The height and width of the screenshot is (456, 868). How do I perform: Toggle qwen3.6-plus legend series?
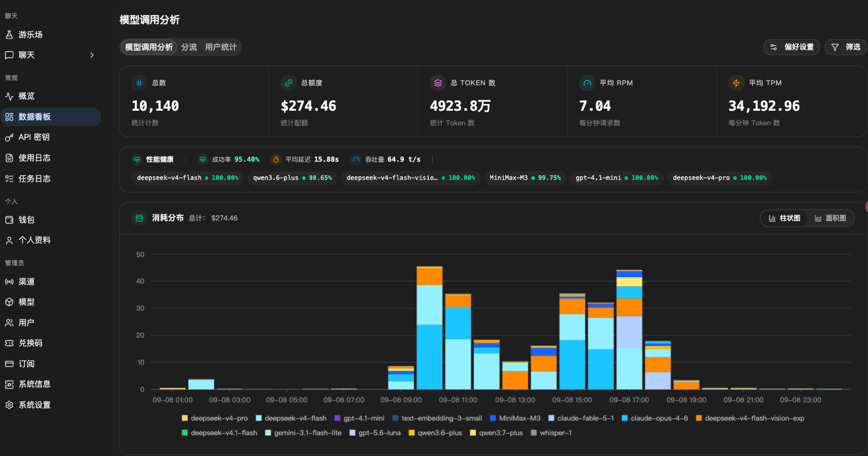[435, 433]
